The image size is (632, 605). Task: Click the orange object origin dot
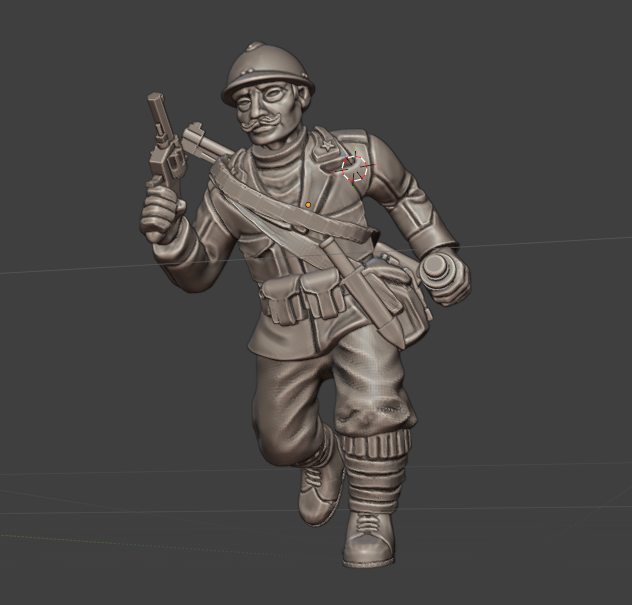click(308, 205)
